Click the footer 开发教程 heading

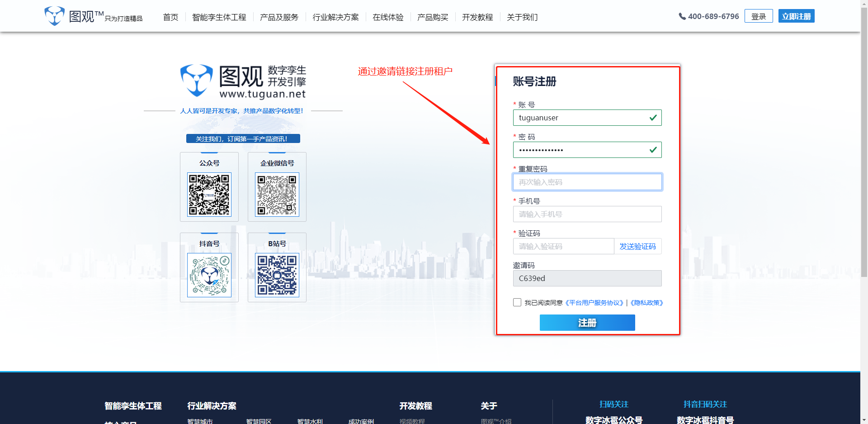[x=415, y=406]
